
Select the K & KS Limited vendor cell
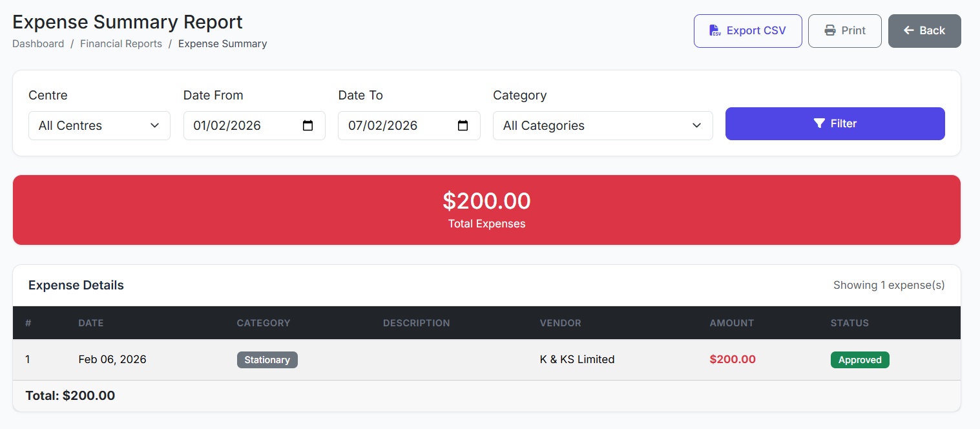point(577,359)
